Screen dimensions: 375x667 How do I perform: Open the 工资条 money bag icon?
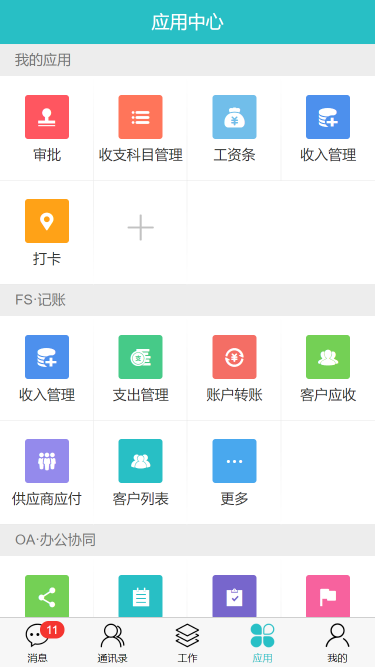[x=234, y=117]
